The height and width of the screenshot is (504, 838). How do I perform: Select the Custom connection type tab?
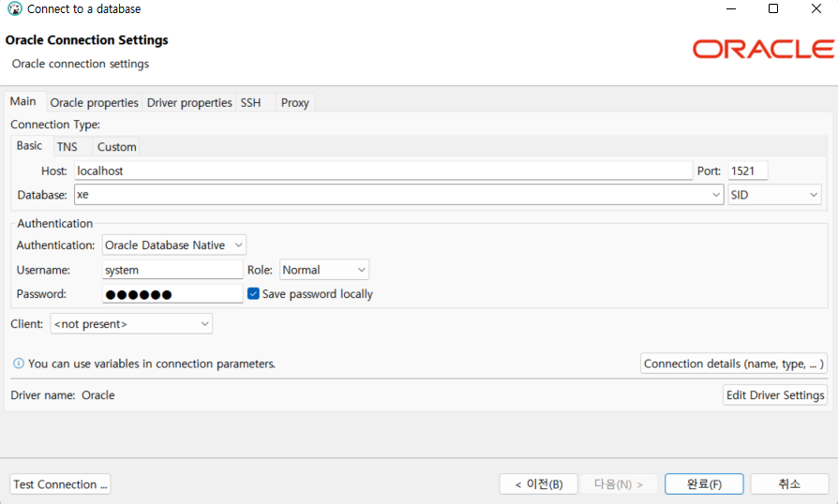coord(116,147)
